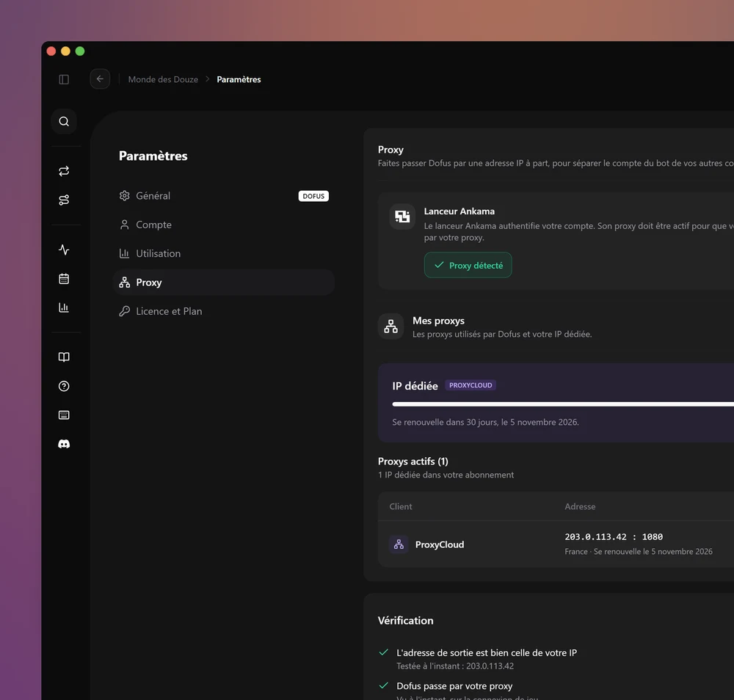Open the keyboard shortcuts icon
This screenshot has width=734, height=700.
click(64, 415)
